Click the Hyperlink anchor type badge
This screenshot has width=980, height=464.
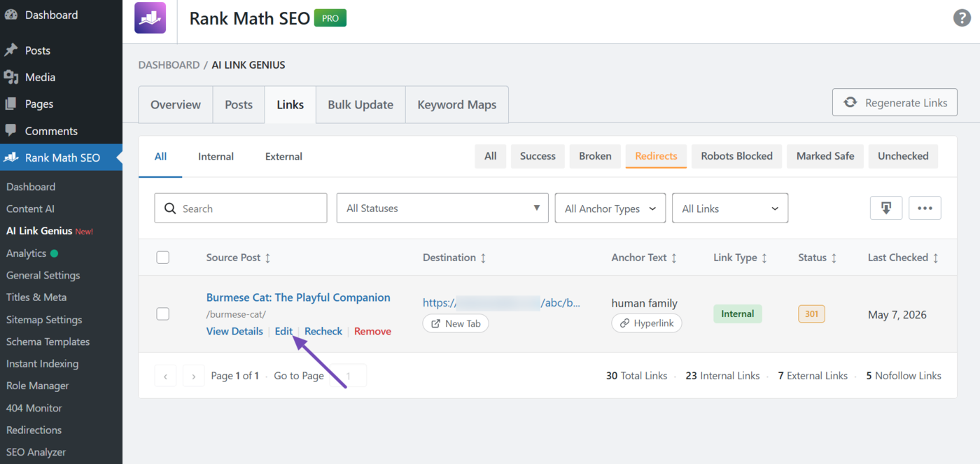(x=647, y=323)
